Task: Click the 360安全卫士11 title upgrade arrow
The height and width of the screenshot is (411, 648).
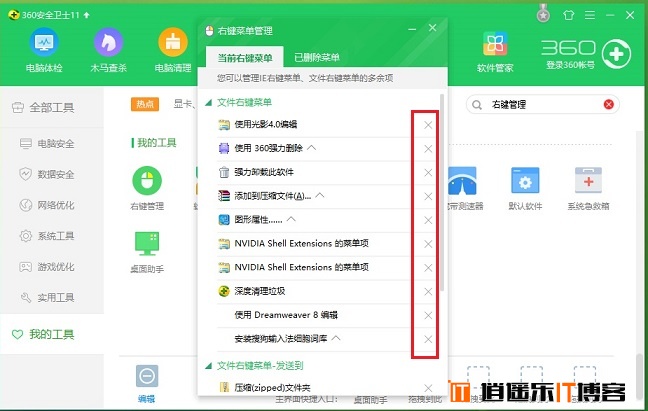Action: 86,15
